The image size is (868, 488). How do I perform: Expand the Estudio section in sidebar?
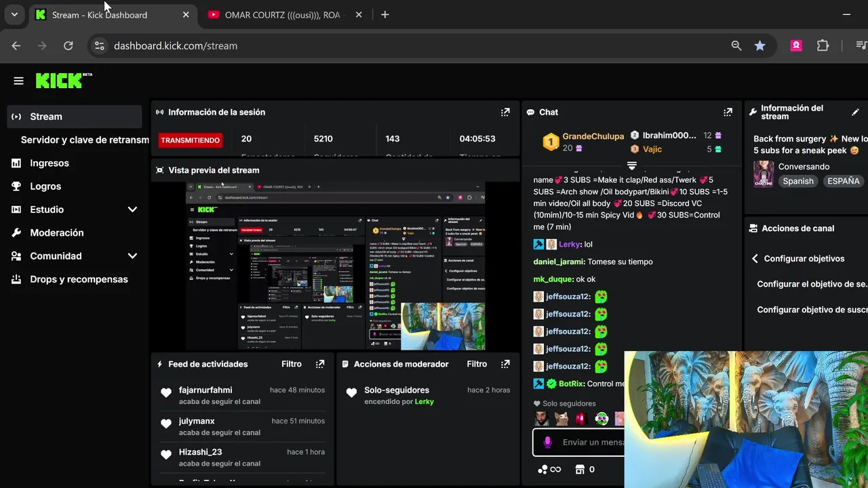(132, 209)
